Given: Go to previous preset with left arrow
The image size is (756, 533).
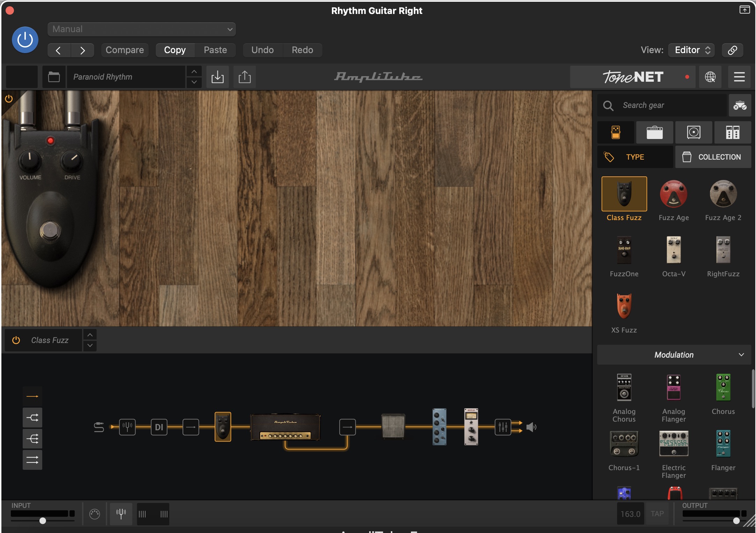Looking at the screenshot, I should click(x=59, y=50).
